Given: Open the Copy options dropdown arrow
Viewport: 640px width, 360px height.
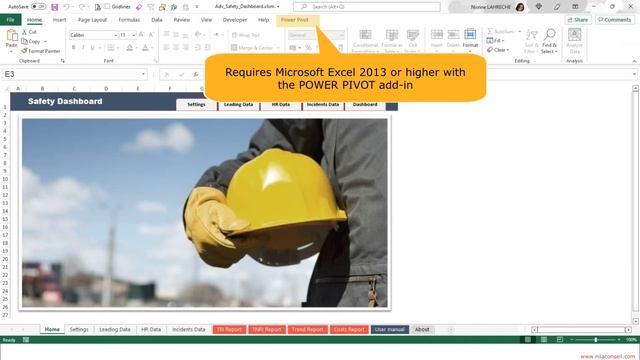Looking at the screenshot, I should (45, 41).
